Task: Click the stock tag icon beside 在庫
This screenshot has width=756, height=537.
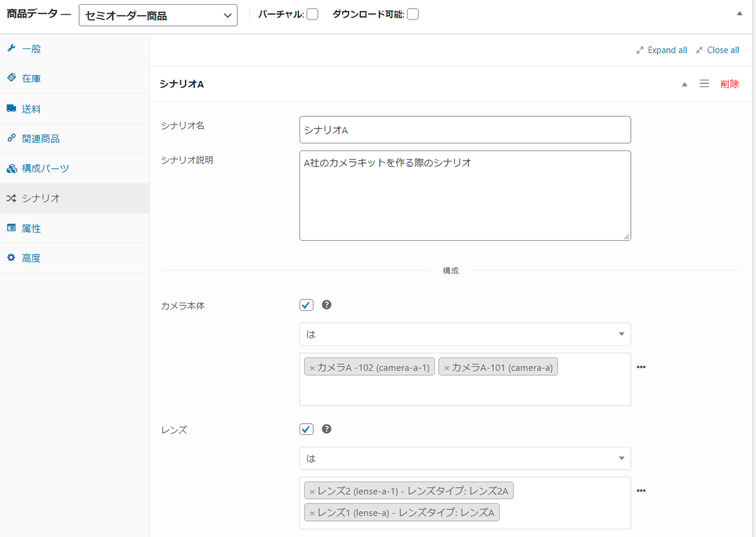Action: (x=11, y=78)
